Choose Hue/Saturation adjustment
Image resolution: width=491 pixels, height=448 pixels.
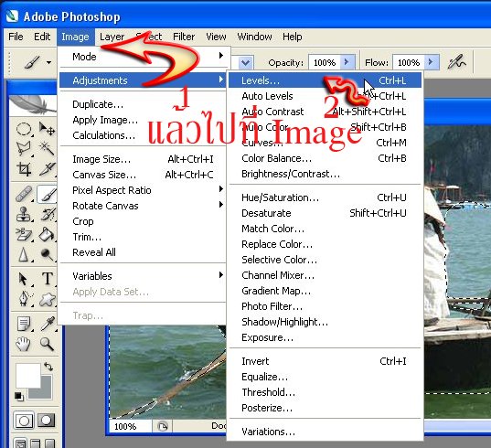click(325, 197)
